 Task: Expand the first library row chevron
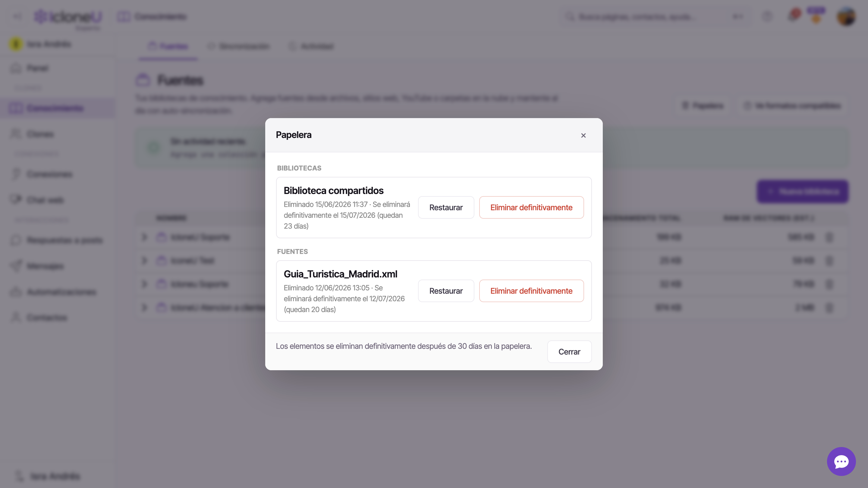(x=144, y=237)
